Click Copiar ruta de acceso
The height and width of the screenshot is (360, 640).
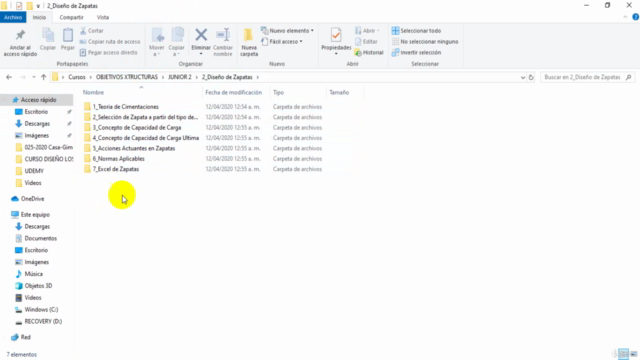click(x=110, y=42)
